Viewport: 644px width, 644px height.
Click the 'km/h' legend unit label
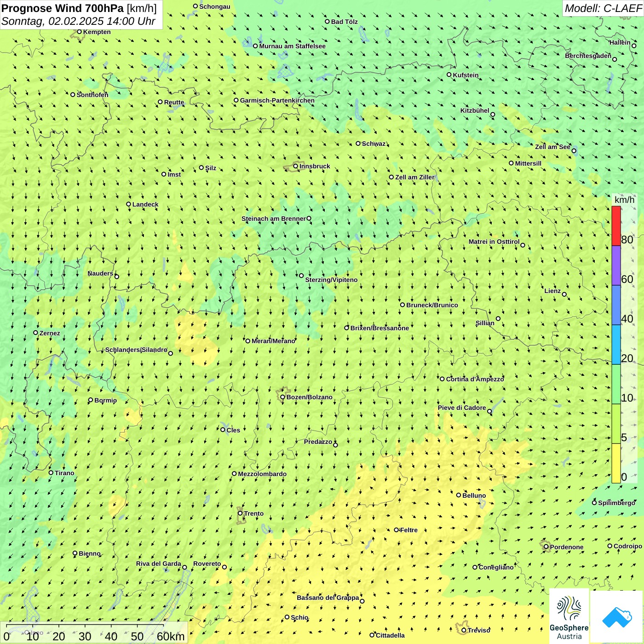click(x=624, y=200)
